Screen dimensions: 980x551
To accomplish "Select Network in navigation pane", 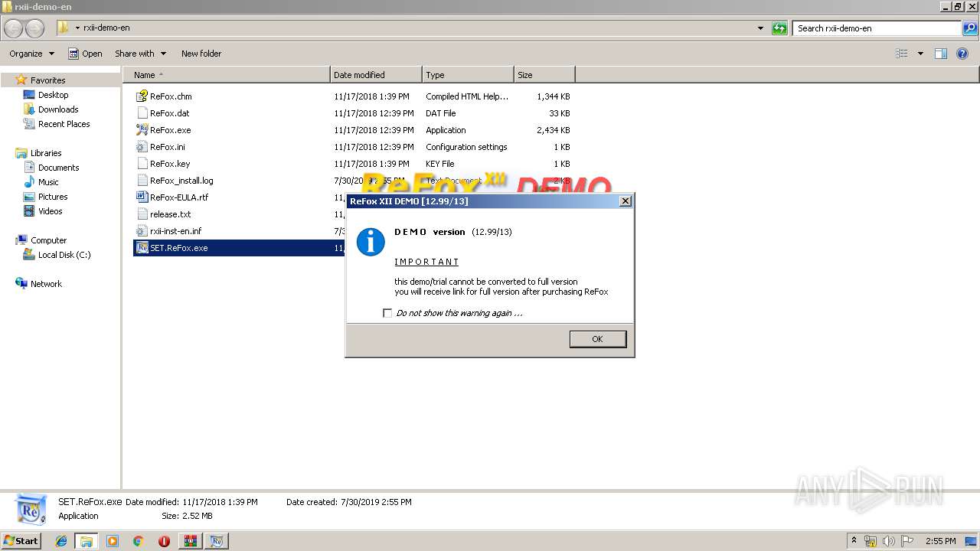I will pyautogui.click(x=46, y=284).
